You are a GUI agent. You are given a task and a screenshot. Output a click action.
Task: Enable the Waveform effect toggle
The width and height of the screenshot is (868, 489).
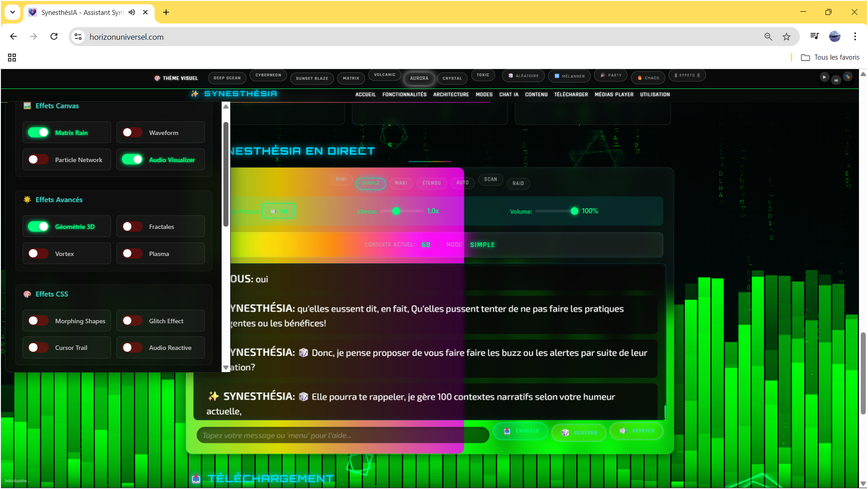click(132, 132)
